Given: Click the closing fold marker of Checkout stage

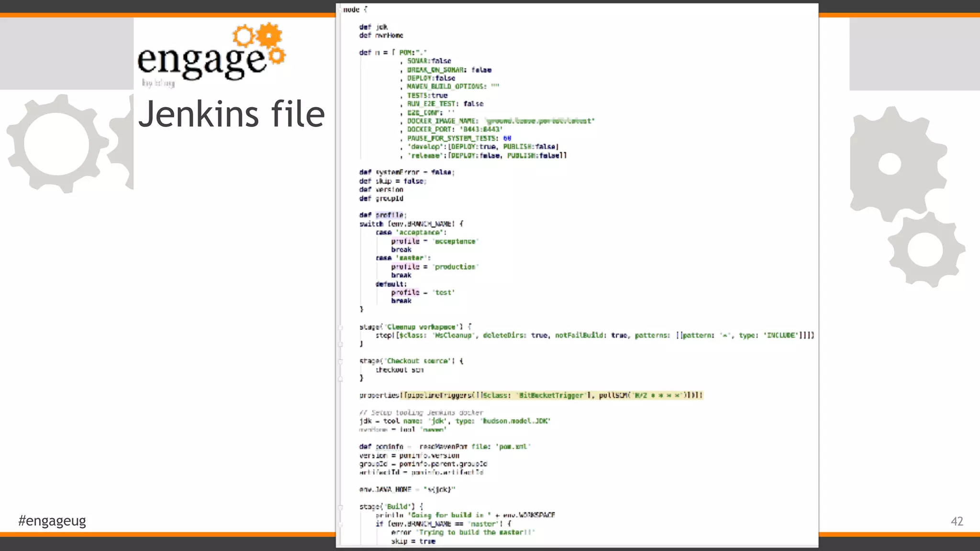Looking at the screenshot, I should pyautogui.click(x=341, y=378).
